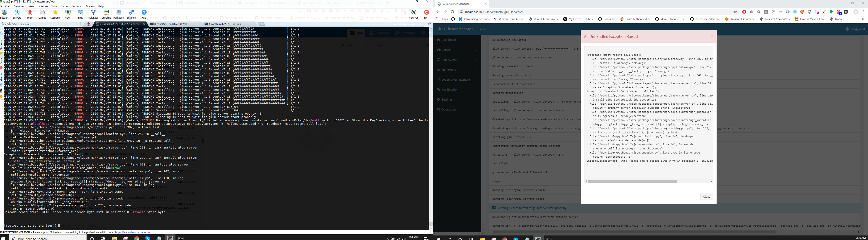Viewport: 868px width, 240px height.
Task: Click the star Sessions toolbar icon
Action: click(55, 14)
